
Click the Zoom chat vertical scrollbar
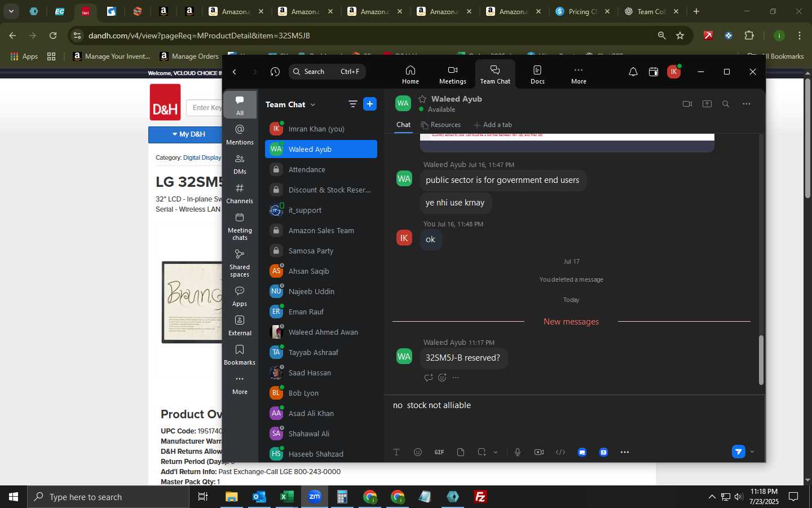pos(761,360)
